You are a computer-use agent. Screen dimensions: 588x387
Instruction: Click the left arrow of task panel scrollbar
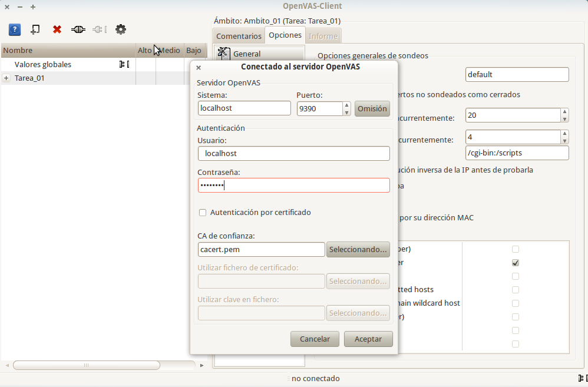click(7, 365)
